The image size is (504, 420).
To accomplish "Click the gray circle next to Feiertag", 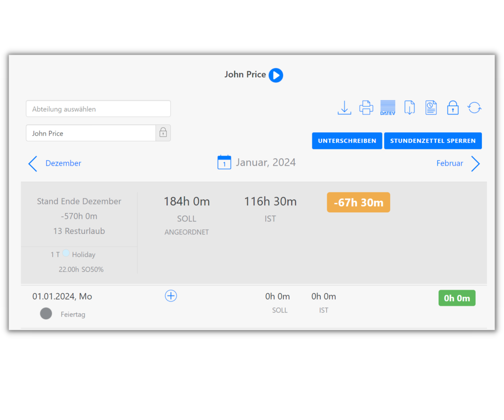I will pos(46,313).
